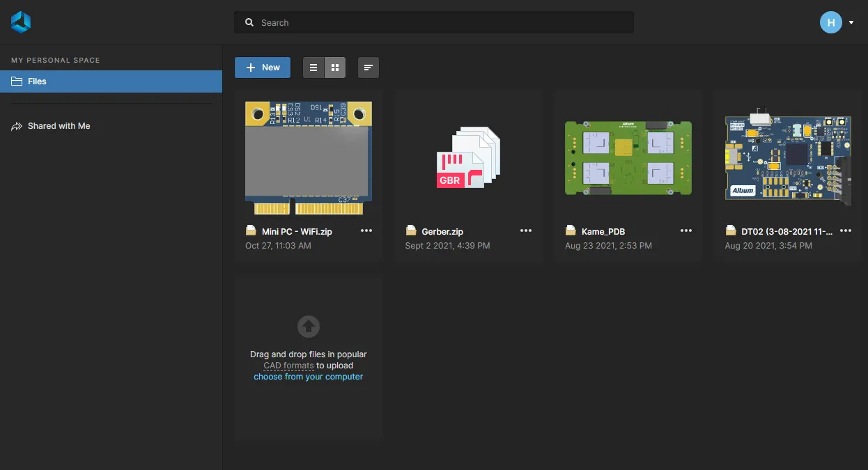868x470 pixels.
Task: Open Kame_PDB board thumbnail
Action: [x=628, y=158]
